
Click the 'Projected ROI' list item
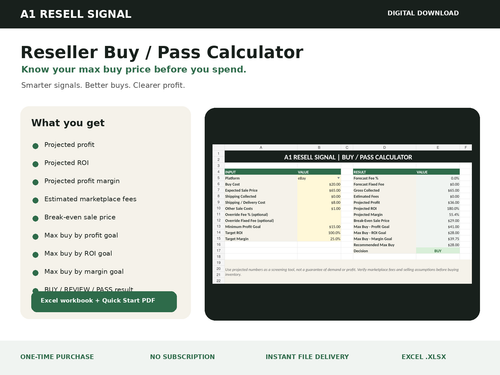tap(67, 163)
